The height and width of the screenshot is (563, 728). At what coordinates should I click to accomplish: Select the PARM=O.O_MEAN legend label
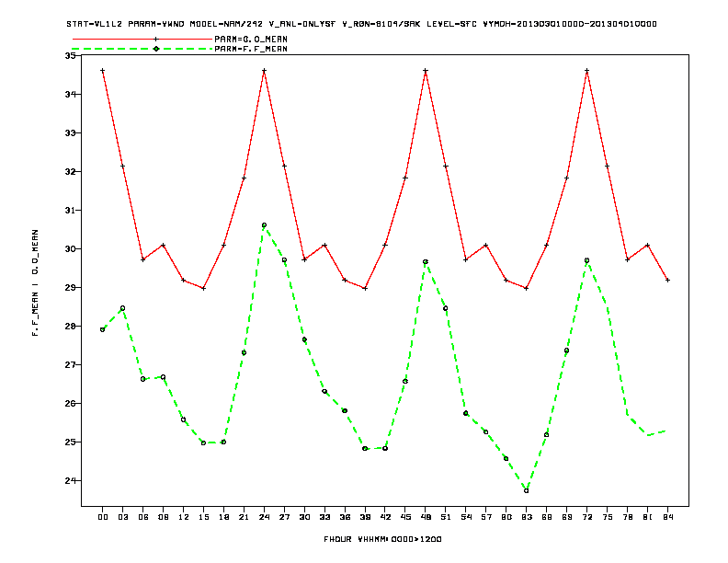click(x=251, y=39)
